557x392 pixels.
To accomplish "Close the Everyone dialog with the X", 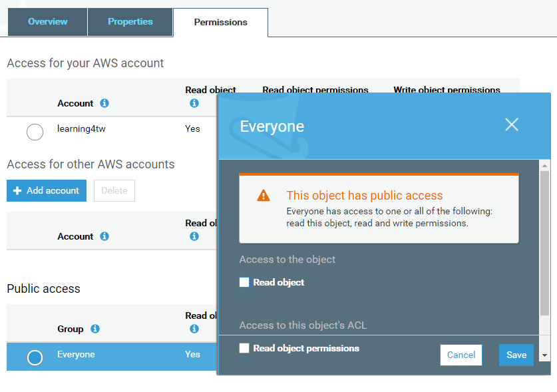I will click(511, 124).
